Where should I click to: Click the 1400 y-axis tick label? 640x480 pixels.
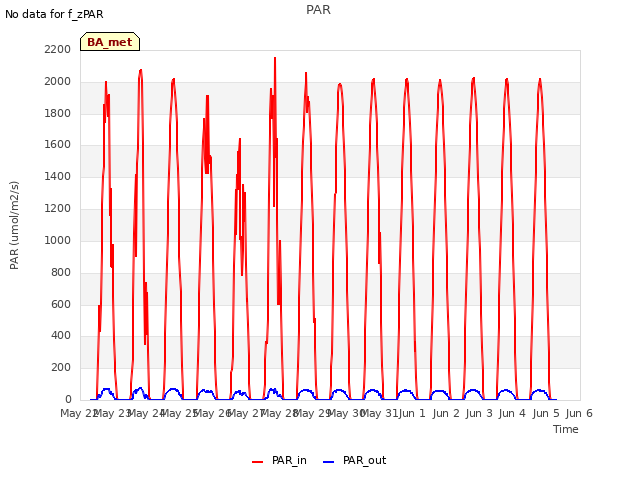(58, 176)
